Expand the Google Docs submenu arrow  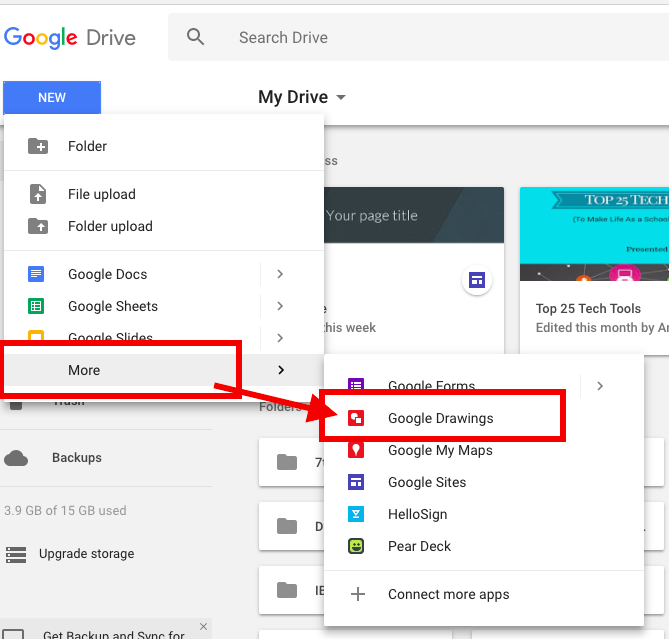tap(280, 274)
